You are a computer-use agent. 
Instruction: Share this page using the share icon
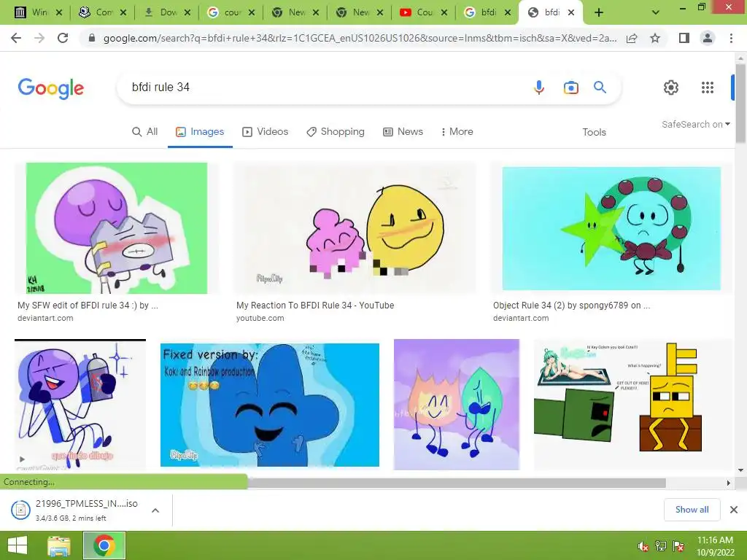[632, 39]
